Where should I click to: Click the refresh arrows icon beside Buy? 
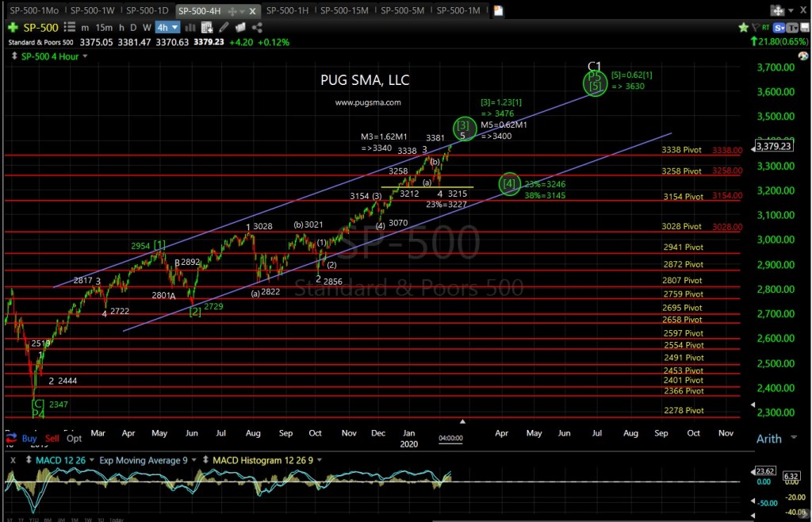(x=13, y=438)
